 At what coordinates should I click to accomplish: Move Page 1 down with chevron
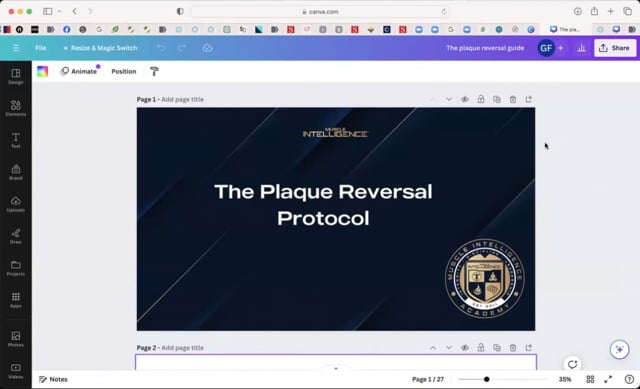[449, 99]
